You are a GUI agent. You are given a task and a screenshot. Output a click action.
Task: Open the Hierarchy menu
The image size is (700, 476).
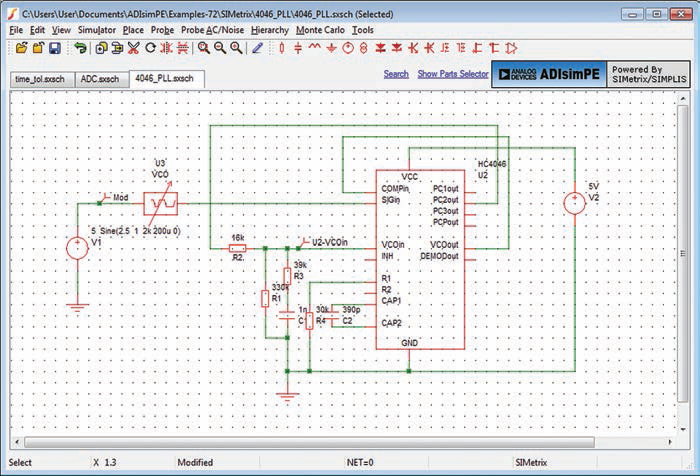pos(269,30)
